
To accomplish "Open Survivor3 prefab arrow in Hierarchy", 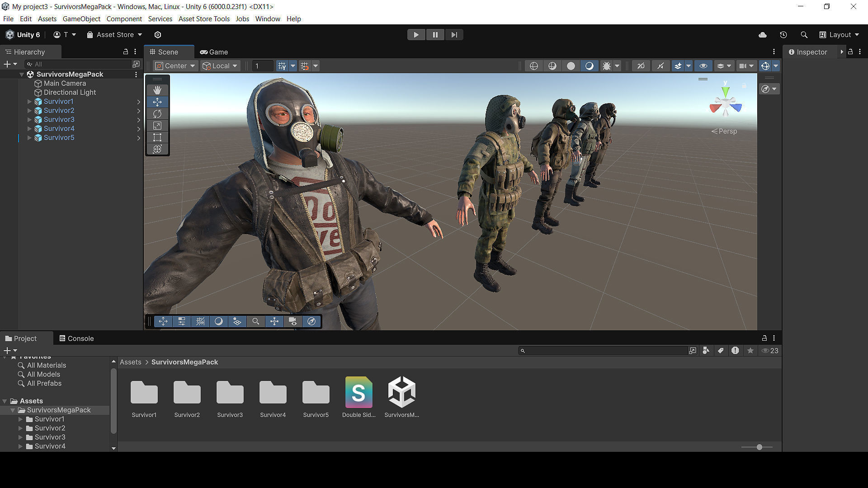I will (x=139, y=120).
